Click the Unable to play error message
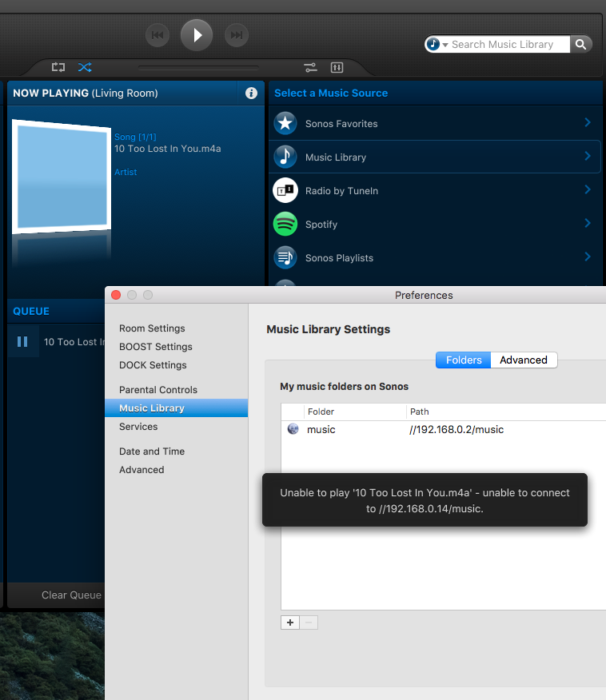The image size is (606, 700). [x=425, y=500]
